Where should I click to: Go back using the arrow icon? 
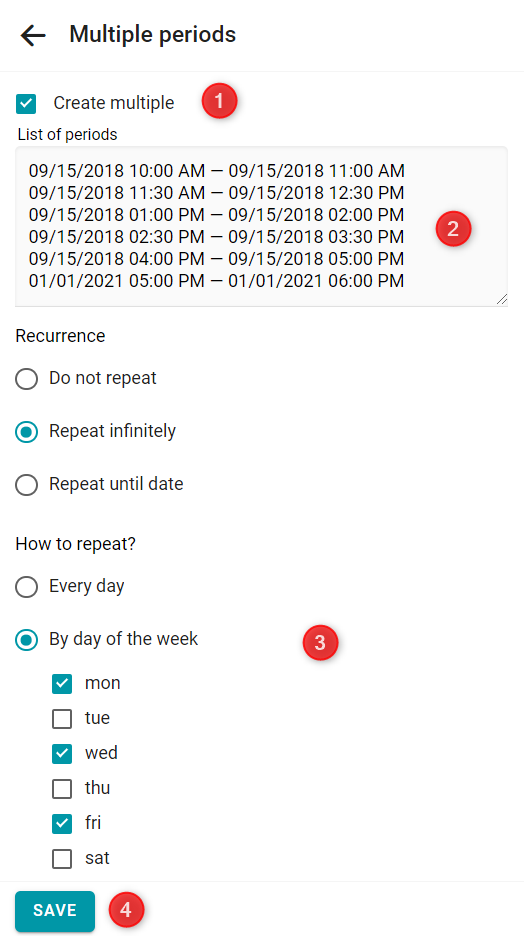point(33,35)
